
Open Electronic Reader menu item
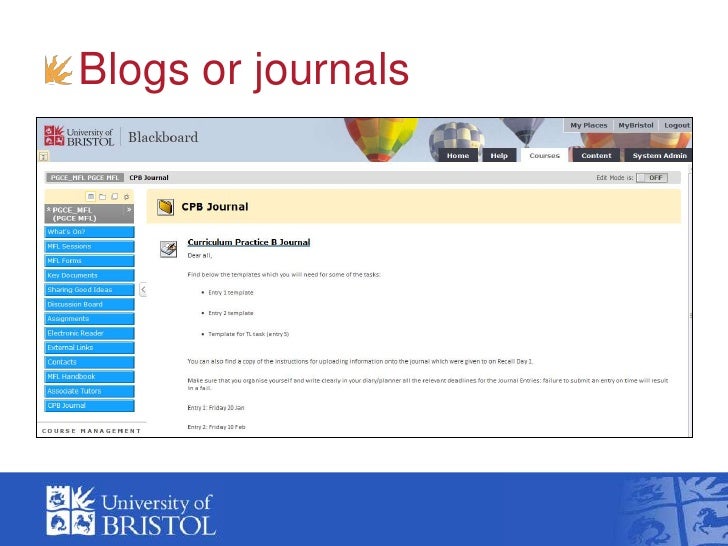[x=90, y=333]
